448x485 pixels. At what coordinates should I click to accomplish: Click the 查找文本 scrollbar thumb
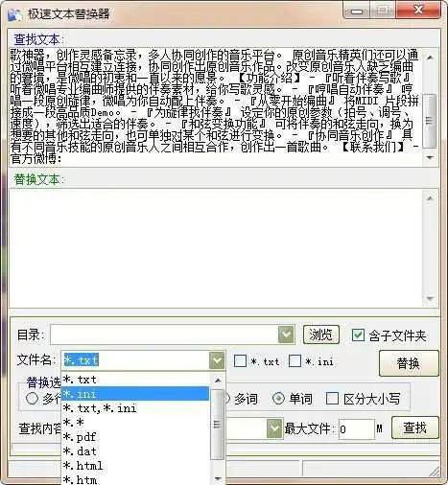tap(430, 121)
